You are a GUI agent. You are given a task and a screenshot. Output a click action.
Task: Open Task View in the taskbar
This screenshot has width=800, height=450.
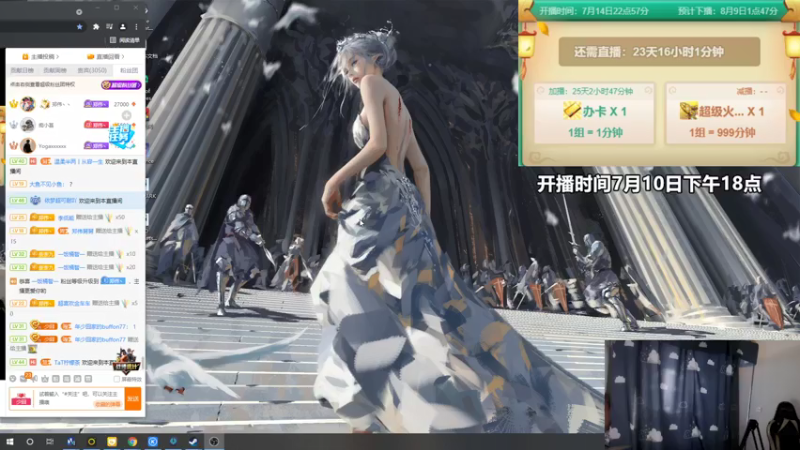tap(49, 442)
